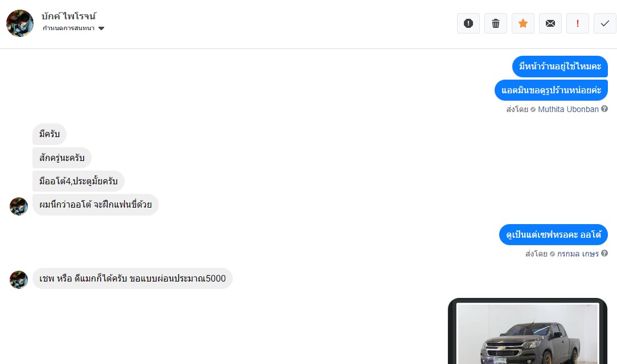Expand the กำหนดการสนทนา dropdown arrow
This screenshot has width=617, height=364.
coord(101,28)
